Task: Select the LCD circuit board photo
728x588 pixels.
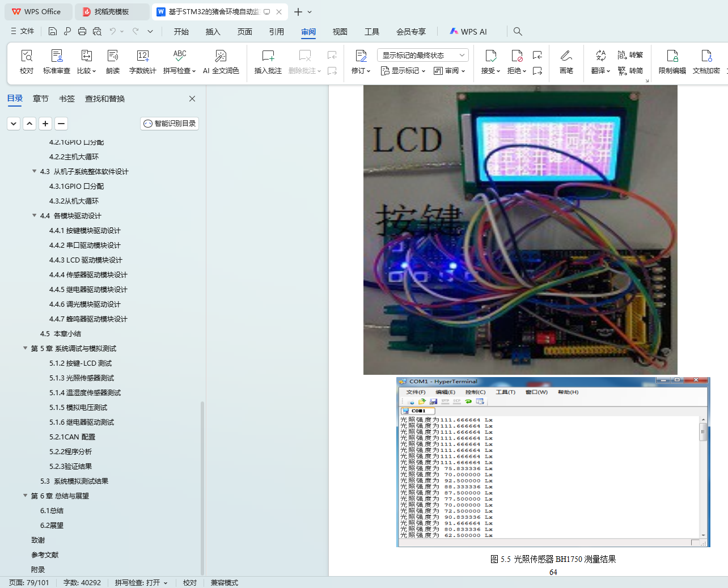Action: tap(520, 230)
